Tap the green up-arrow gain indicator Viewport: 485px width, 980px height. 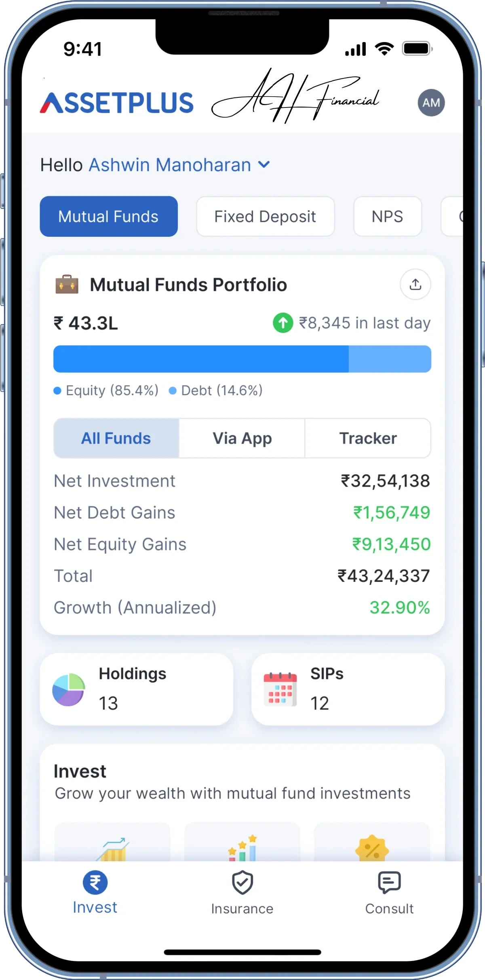(x=283, y=323)
